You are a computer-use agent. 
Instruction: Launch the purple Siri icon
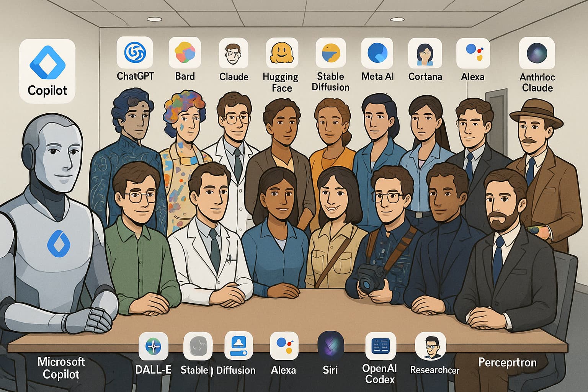pos(330,346)
